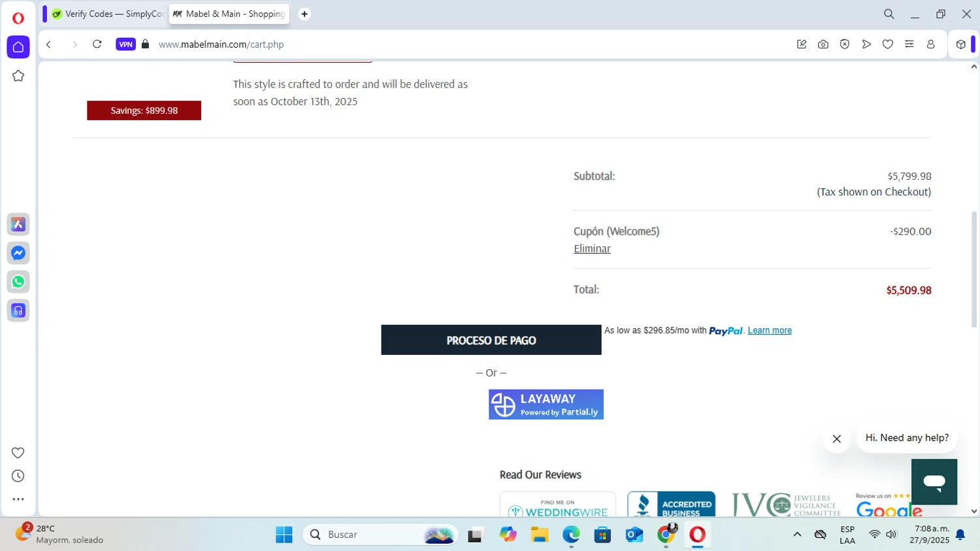
Task: Open Task View from taskbar
Action: (476, 535)
